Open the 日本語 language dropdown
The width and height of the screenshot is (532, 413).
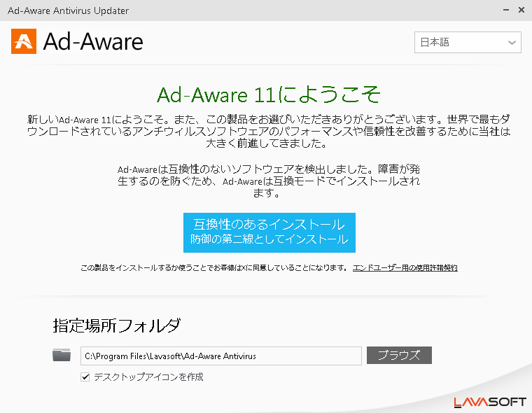click(x=468, y=43)
